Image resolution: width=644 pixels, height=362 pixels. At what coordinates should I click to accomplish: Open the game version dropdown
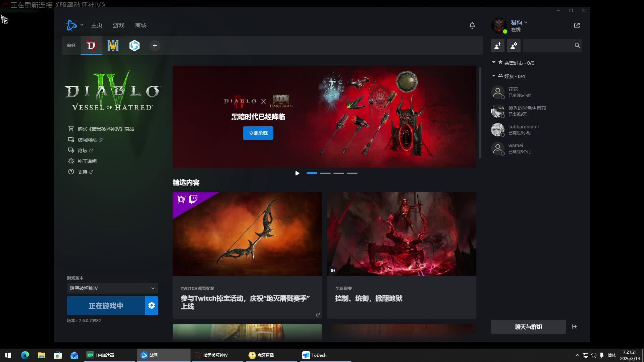point(112,288)
